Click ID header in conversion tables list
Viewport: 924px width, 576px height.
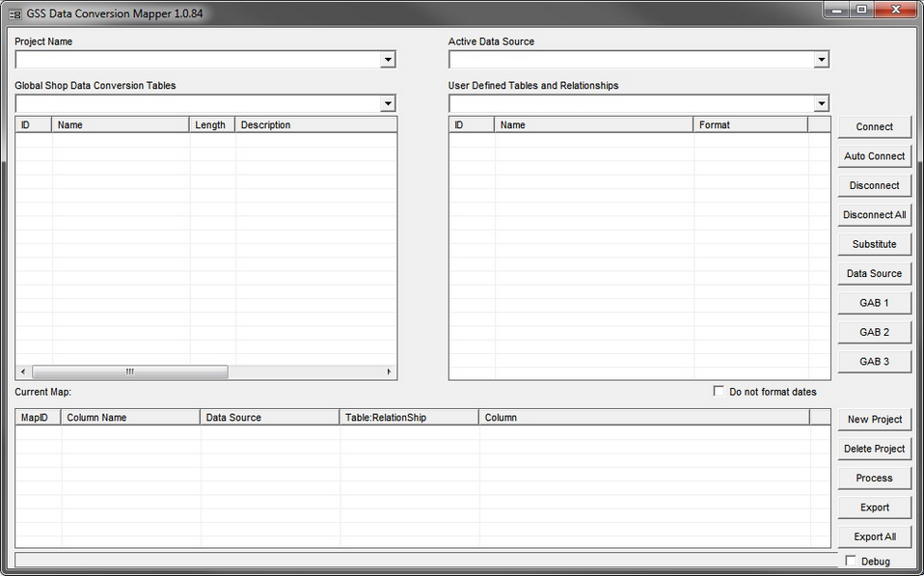point(34,125)
